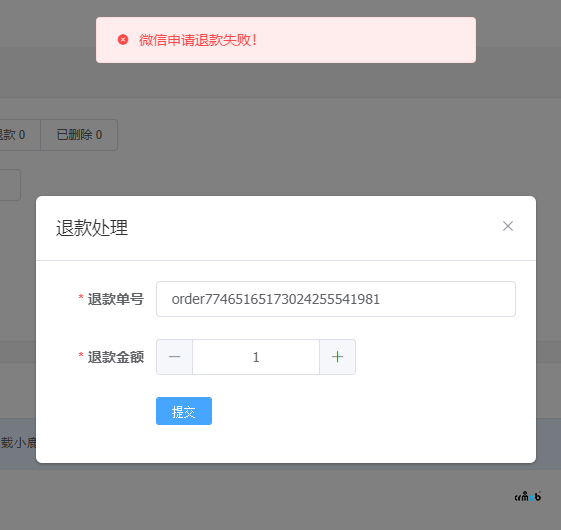Click the empty area of the error toast
This screenshot has width=561, height=530.
click(x=365, y=40)
